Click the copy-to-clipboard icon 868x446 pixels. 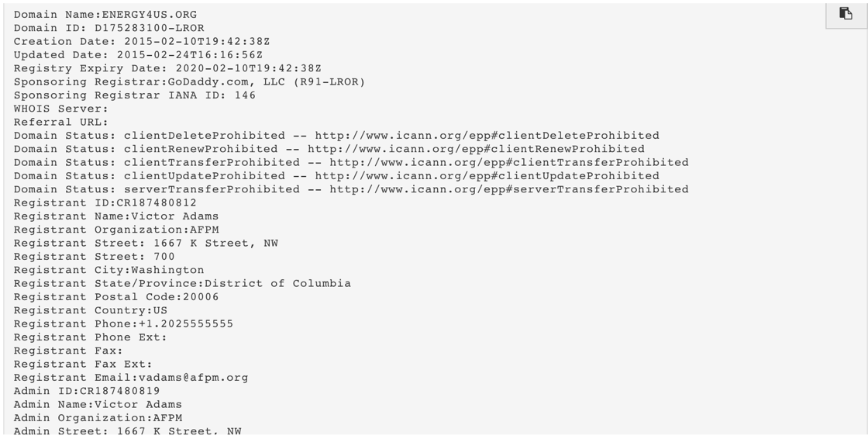846,14
